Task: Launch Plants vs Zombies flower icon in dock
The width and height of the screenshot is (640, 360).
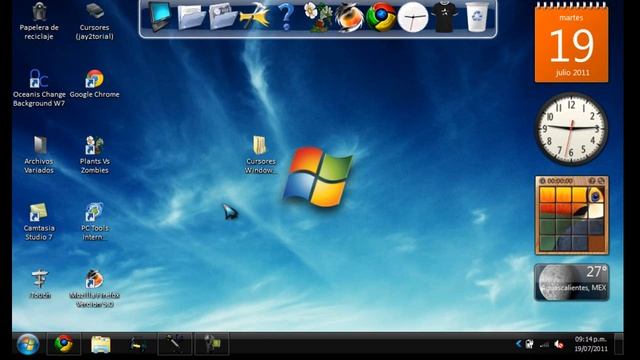Action: coord(318,17)
